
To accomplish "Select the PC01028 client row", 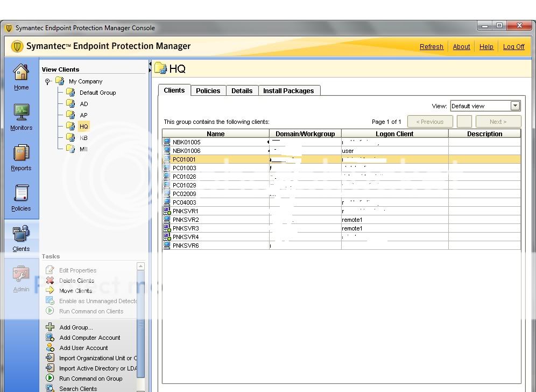I will 342,177.
